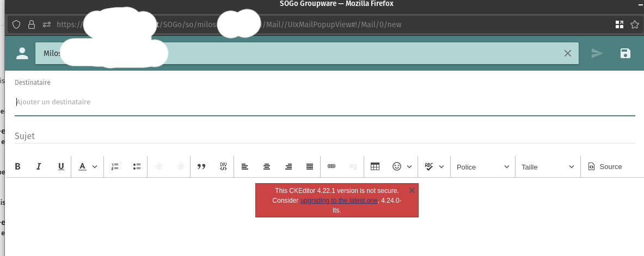Toggle underline text formatting
Screen dimensions: 644x256
click(61, 167)
